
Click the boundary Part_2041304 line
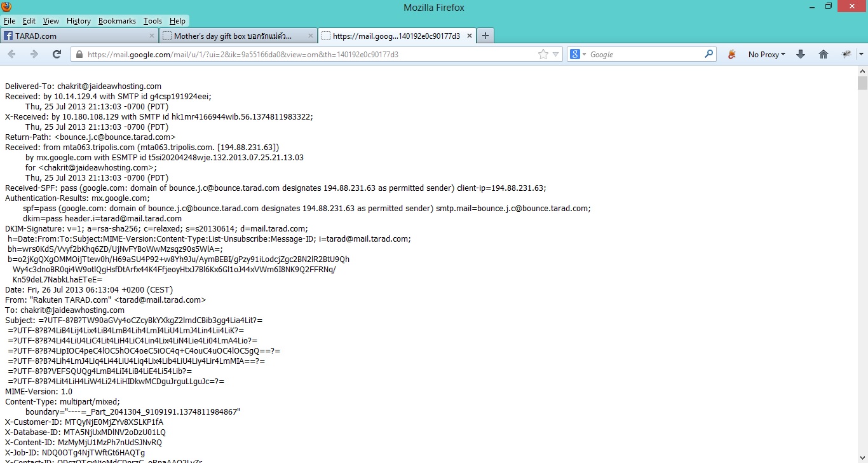[133, 412]
